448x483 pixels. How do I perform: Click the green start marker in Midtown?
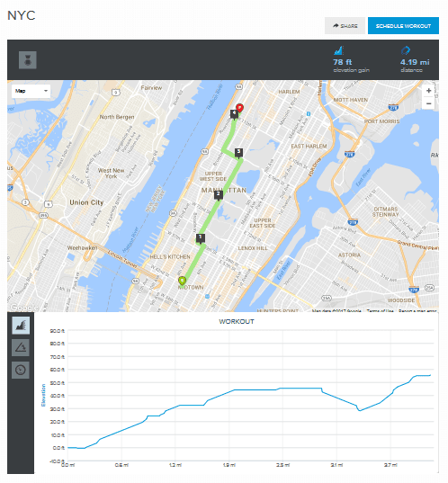tap(182, 281)
